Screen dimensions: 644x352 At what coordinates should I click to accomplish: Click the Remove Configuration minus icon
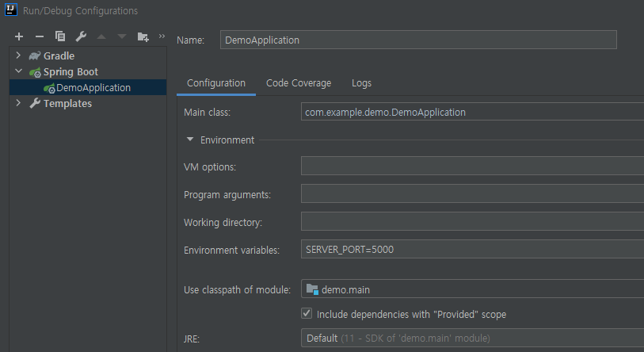40,36
